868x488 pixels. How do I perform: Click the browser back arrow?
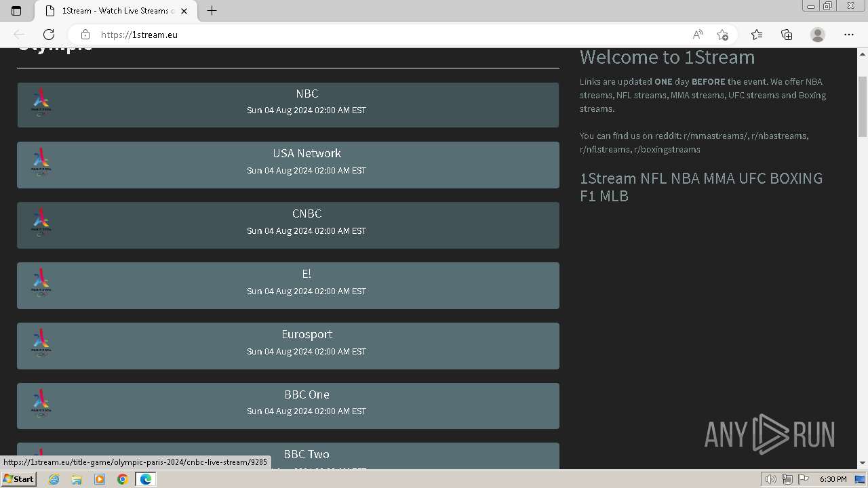[x=19, y=35]
